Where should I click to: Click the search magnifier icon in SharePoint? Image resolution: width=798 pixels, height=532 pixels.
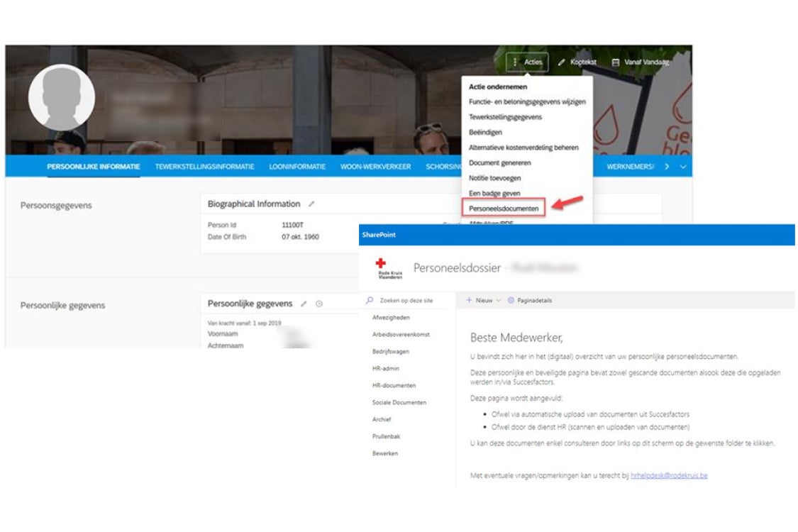[370, 301]
